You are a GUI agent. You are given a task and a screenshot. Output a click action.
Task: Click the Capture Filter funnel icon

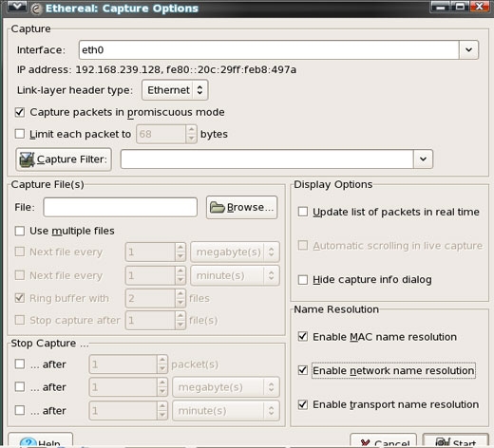pyautogui.click(x=27, y=159)
